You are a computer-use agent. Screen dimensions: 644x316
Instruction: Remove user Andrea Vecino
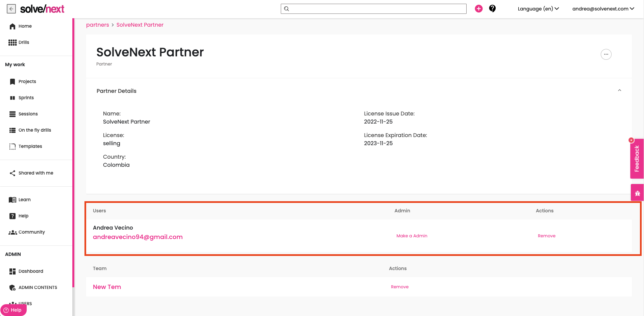click(547, 236)
